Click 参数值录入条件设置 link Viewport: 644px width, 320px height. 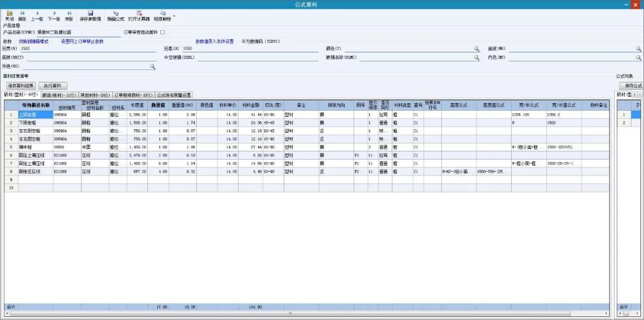(x=215, y=42)
